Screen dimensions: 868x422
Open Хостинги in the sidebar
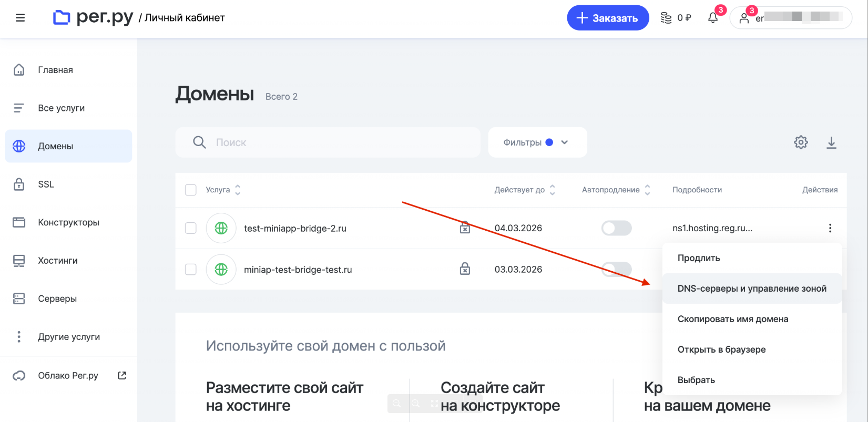[57, 261]
